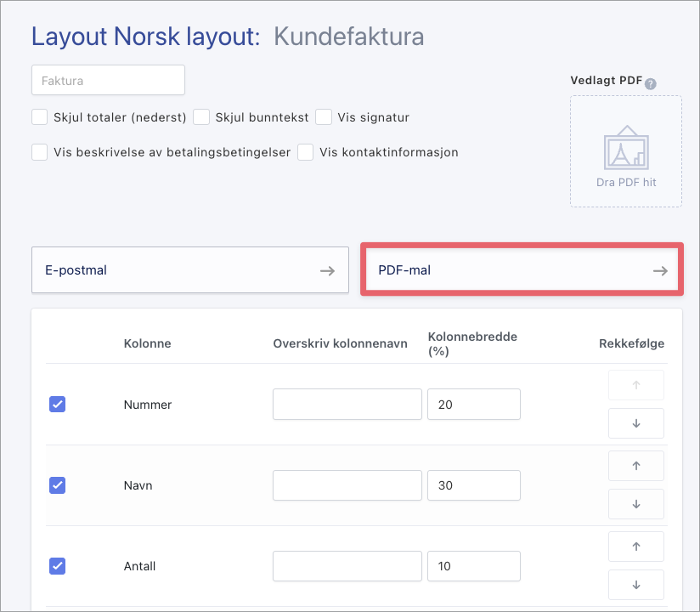Click the Faktura title input field
The image size is (700, 612).
pos(108,79)
